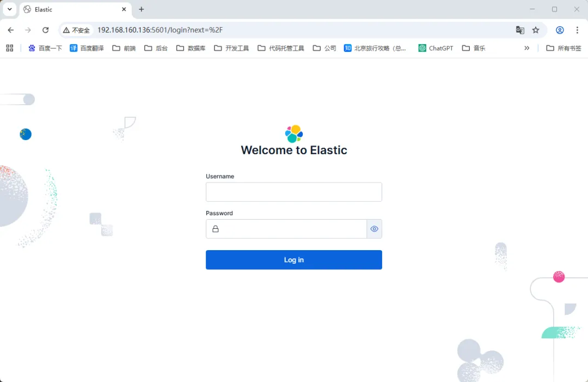The image size is (588, 382).
Task: Maximize the browser window
Action: click(x=554, y=9)
